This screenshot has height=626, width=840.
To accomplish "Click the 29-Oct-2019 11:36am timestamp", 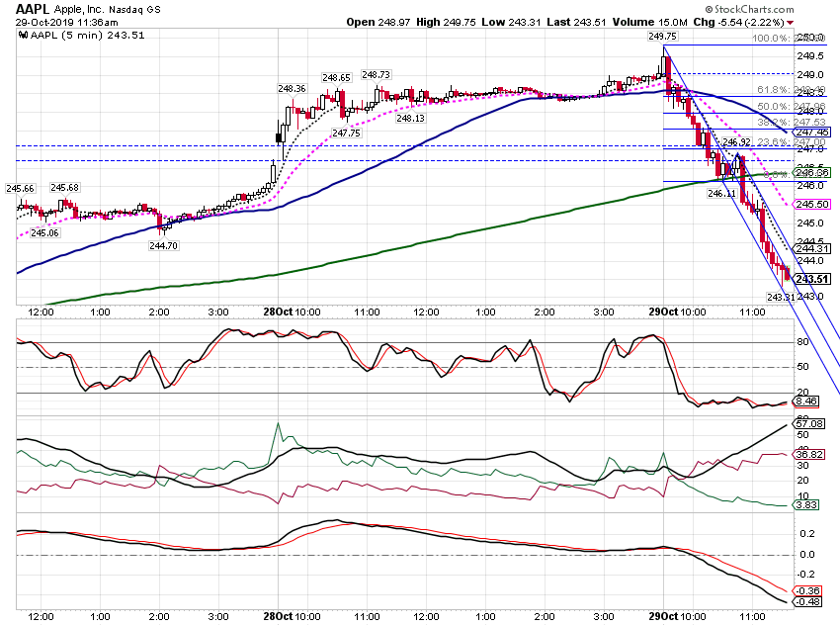I will point(67,23).
